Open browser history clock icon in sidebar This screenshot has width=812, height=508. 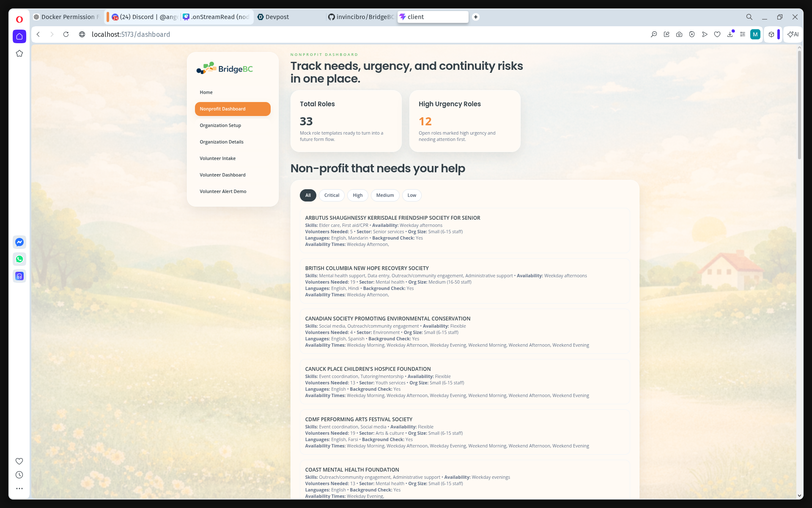(x=19, y=475)
